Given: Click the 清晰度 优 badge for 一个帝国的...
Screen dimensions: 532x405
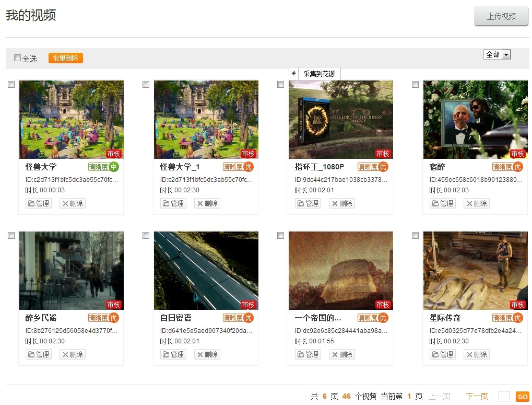Looking at the screenshot, I should [x=373, y=318].
